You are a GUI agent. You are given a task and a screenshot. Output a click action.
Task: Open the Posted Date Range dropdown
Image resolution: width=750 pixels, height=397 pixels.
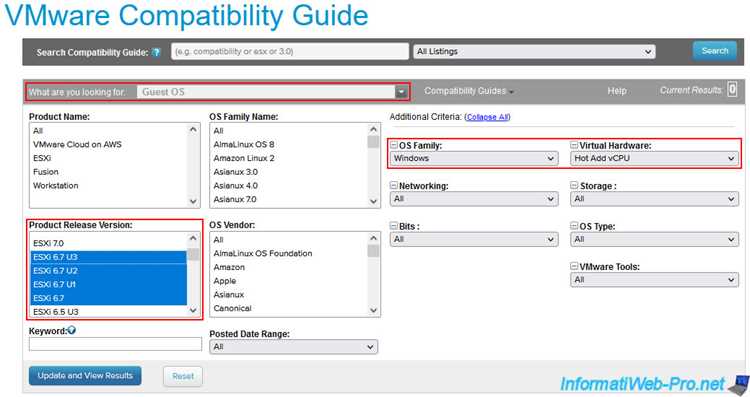(293, 347)
